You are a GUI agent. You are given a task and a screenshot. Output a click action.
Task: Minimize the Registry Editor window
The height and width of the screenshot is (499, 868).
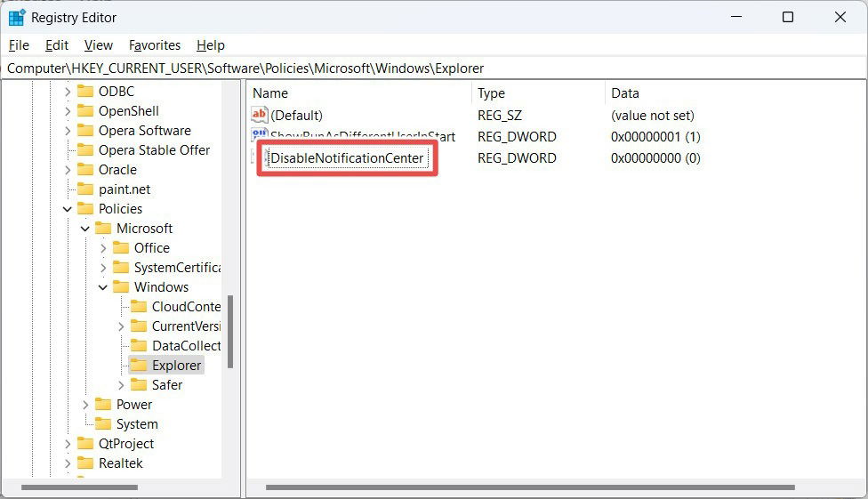pyautogui.click(x=736, y=17)
